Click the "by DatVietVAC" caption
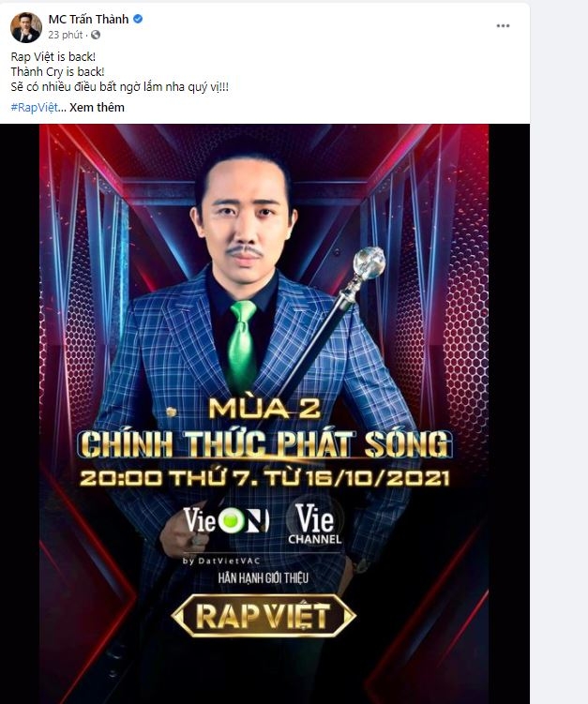The image size is (588, 704). [221, 561]
